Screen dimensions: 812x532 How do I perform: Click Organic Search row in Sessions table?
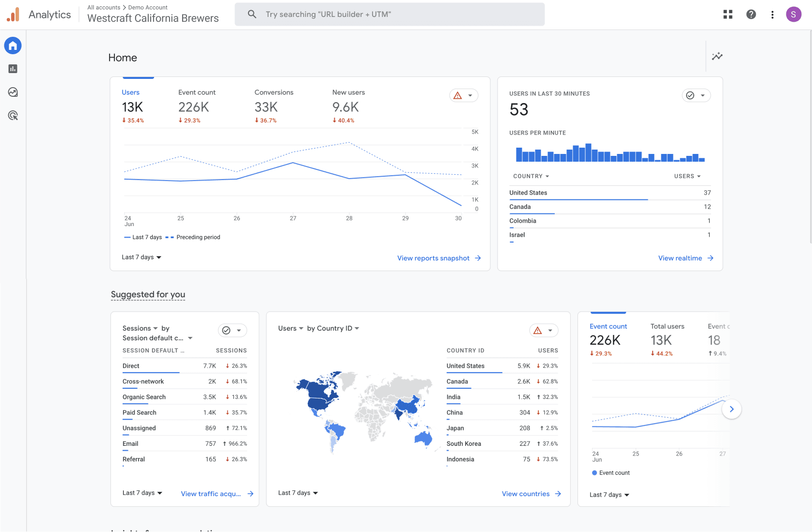pos(185,397)
